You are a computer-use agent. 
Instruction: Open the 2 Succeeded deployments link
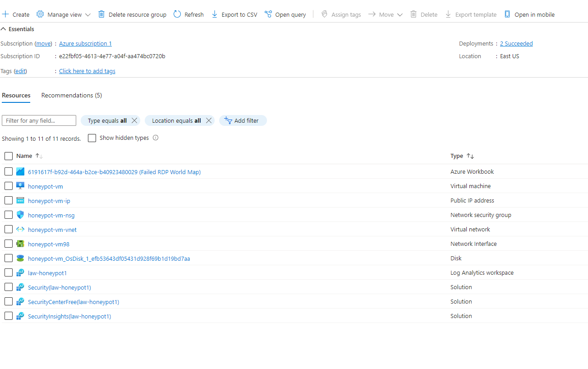coord(516,44)
